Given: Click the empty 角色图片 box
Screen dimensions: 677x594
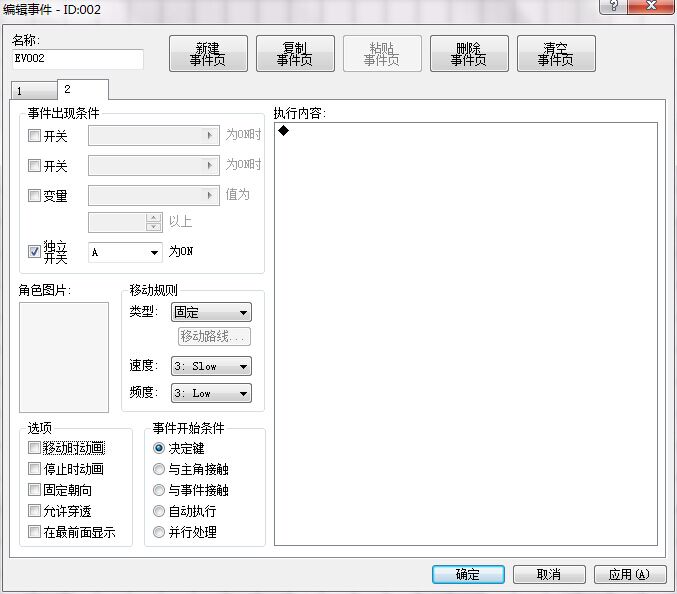Looking at the screenshot, I should pos(64,357).
